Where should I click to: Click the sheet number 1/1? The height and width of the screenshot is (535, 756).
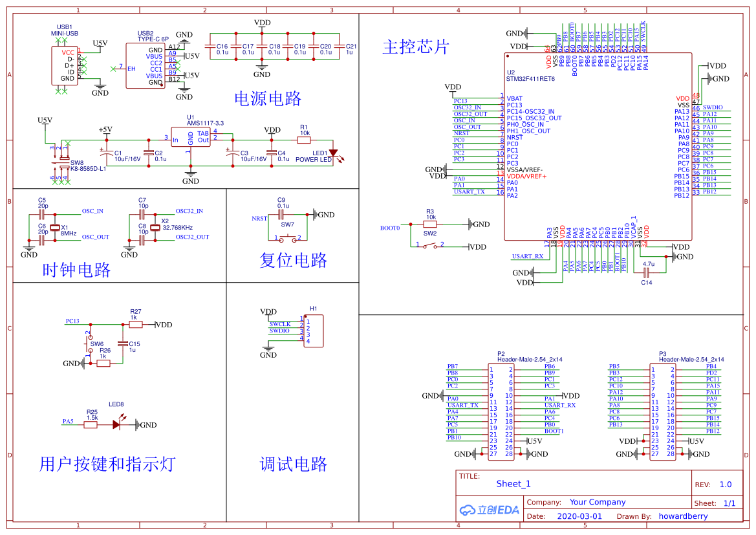[x=729, y=503]
